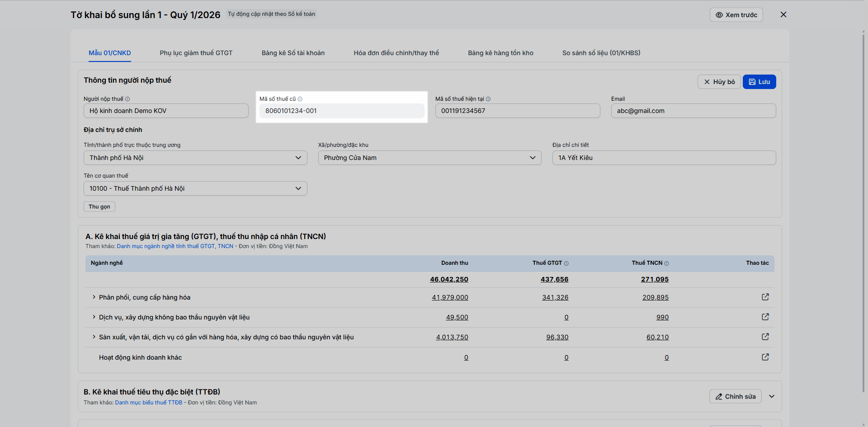Open Tên cơ quan thuế dropdown
Viewport: 868px width, 427px height.
pyautogui.click(x=195, y=188)
